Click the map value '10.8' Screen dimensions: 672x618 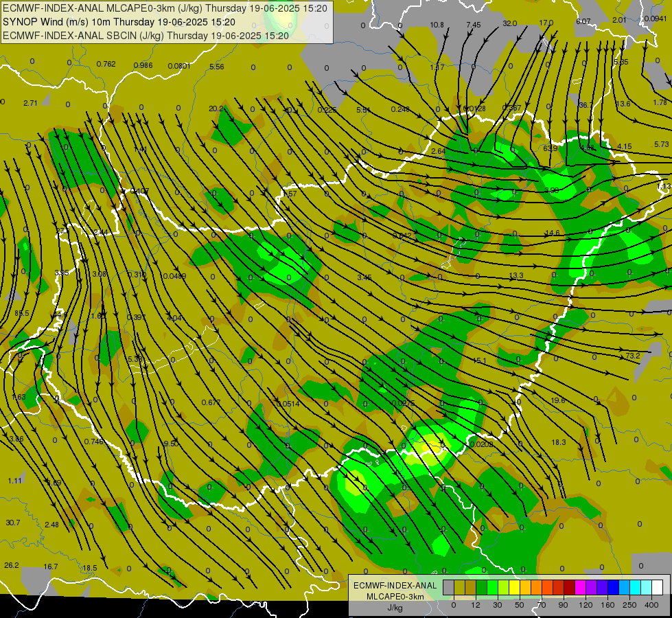tap(437, 25)
